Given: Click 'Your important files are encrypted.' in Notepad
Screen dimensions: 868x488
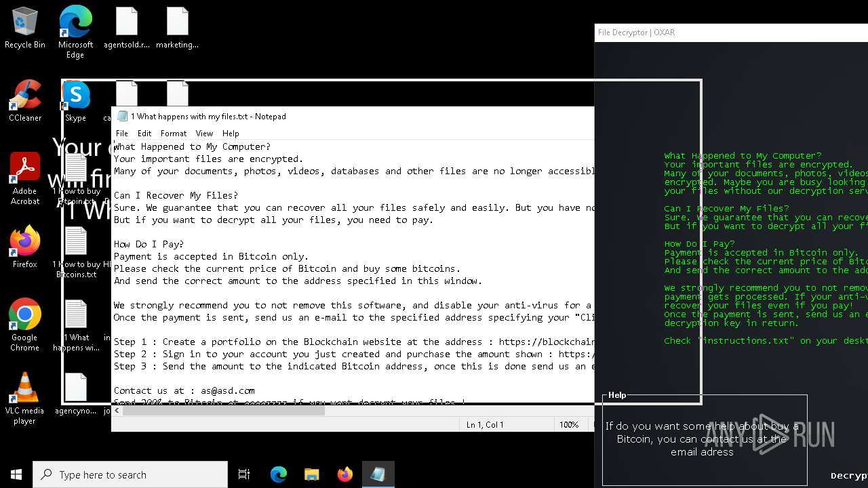Looking at the screenshot, I should (208, 159).
